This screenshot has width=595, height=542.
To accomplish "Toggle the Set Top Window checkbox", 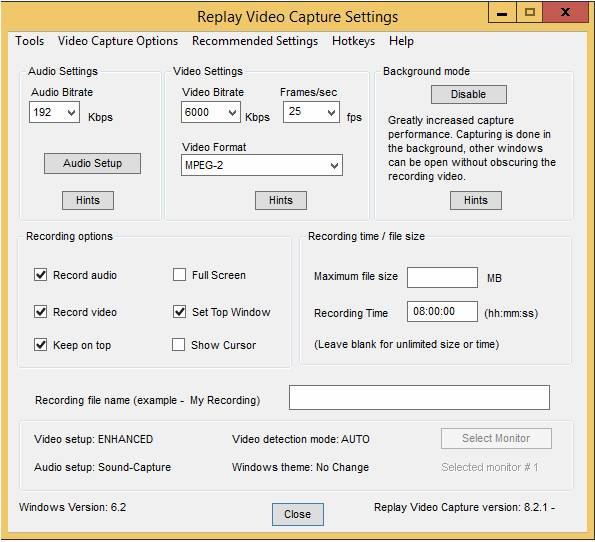I will 179,312.
